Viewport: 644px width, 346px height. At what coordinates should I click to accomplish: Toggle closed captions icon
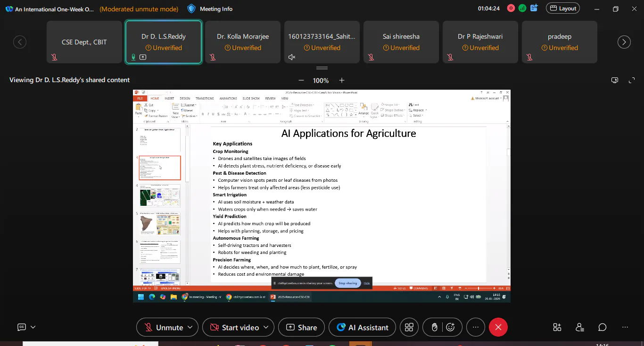(x=22, y=327)
